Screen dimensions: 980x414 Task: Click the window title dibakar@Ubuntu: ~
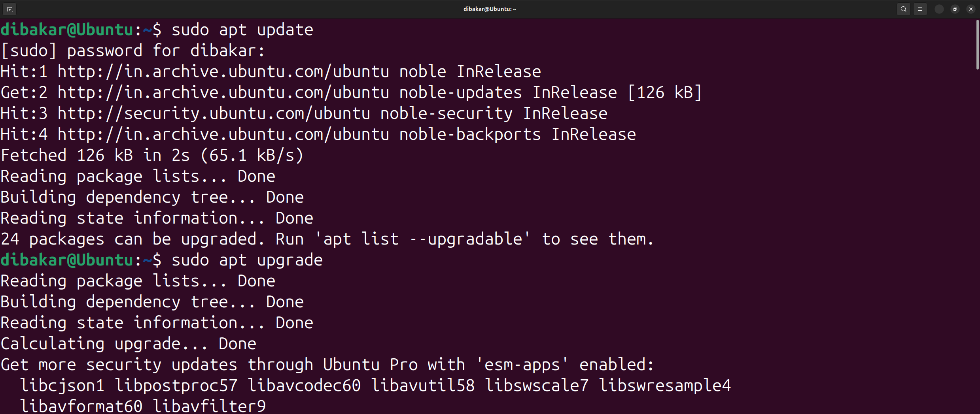click(x=490, y=9)
